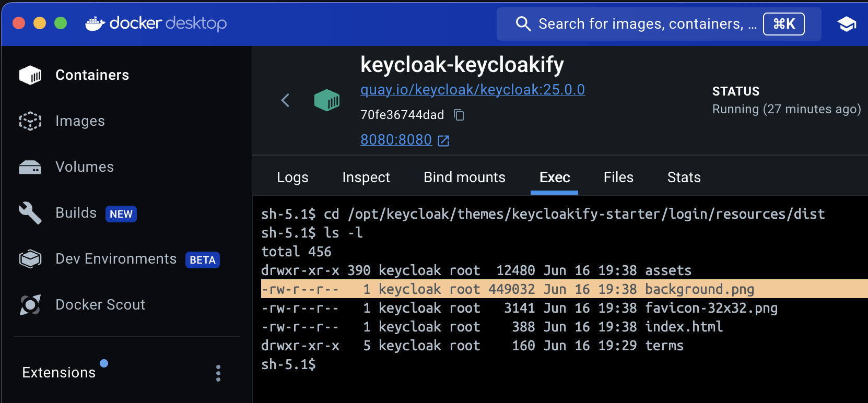Click the Extensions label in sidebar
The width and height of the screenshot is (868, 403).
[x=59, y=373]
